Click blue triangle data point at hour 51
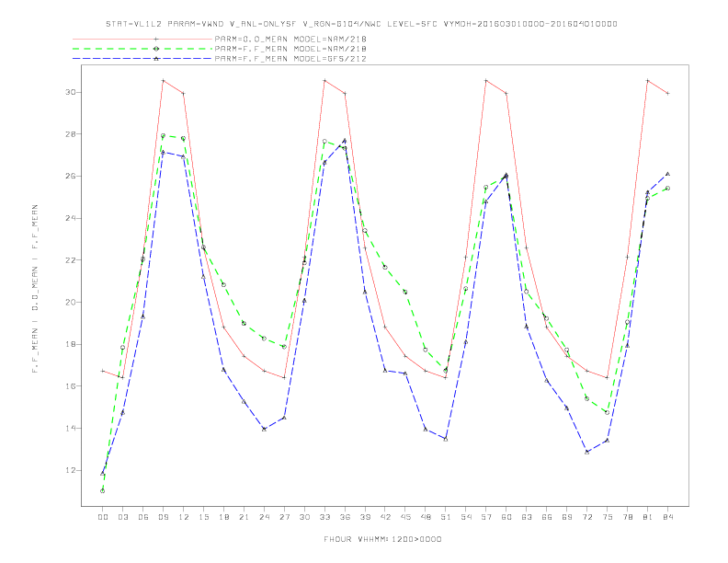 [446, 439]
